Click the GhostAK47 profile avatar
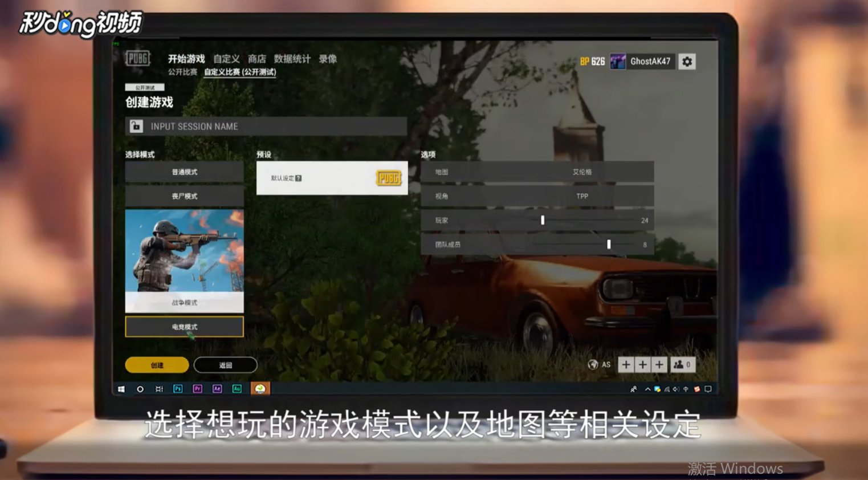The image size is (868, 480). pos(618,61)
